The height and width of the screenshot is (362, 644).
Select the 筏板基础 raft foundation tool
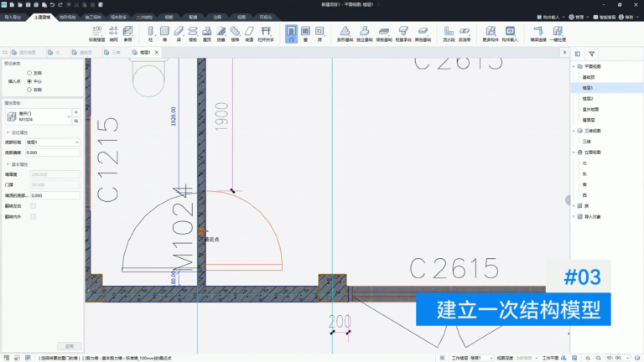coord(384,34)
